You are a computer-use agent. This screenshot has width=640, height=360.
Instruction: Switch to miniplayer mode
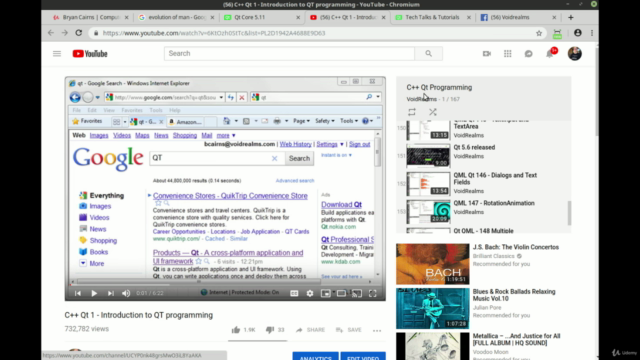[325, 293]
